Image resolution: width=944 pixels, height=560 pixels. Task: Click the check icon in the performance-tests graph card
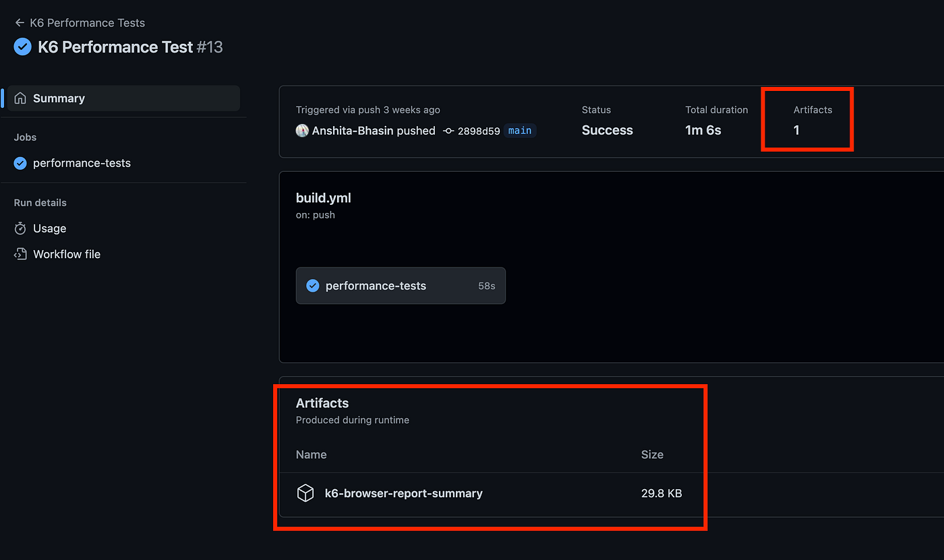312,286
